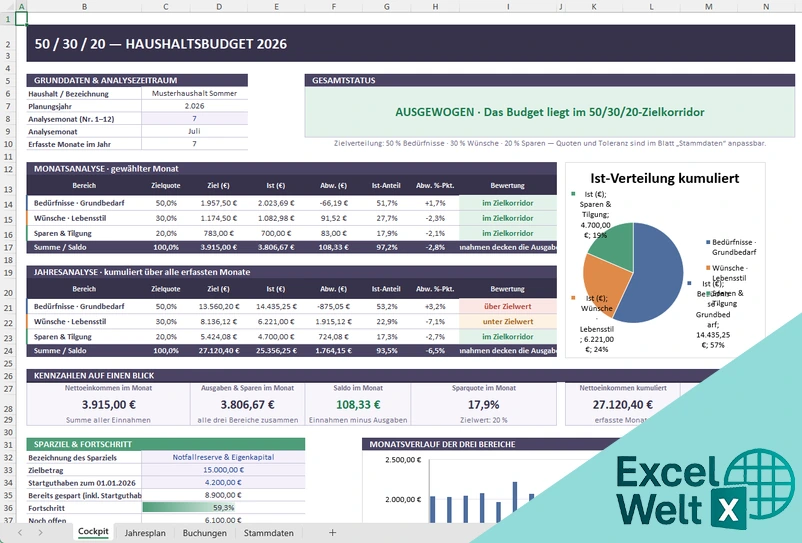The image size is (802, 543).
Task: Open the Buchungen sheet tab
Action: [x=205, y=533]
